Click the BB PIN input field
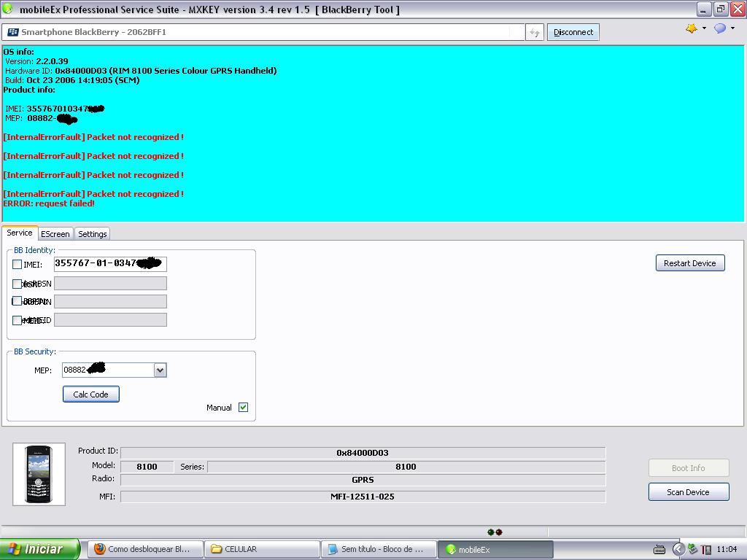 111,301
